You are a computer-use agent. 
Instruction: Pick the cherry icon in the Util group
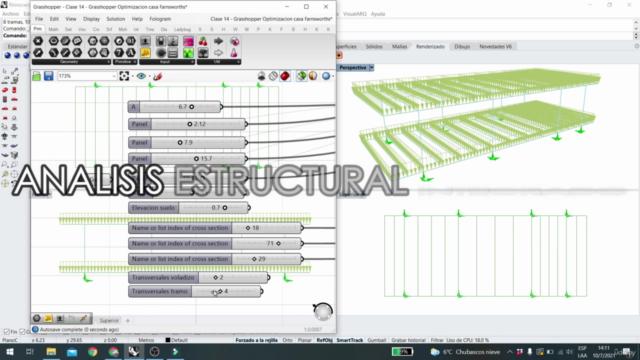[203, 41]
